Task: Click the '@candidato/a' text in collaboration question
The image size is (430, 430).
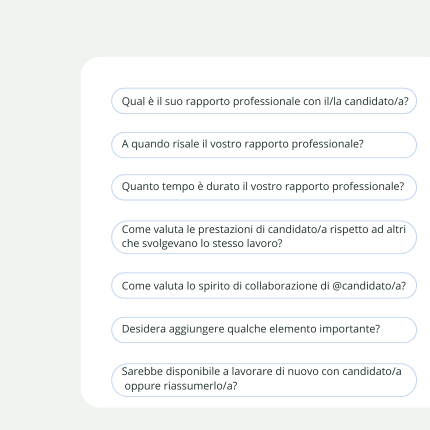Action: pyautogui.click(x=369, y=286)
